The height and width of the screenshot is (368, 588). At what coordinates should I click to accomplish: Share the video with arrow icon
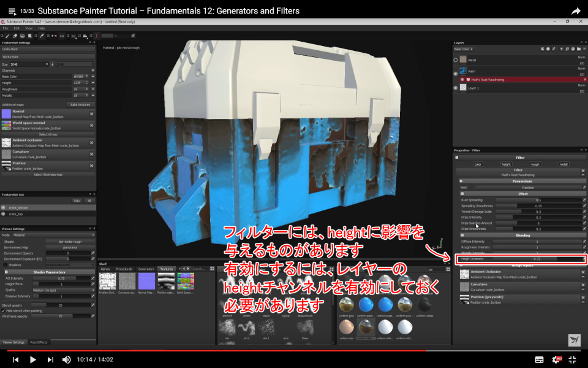(x=576, y=11)
